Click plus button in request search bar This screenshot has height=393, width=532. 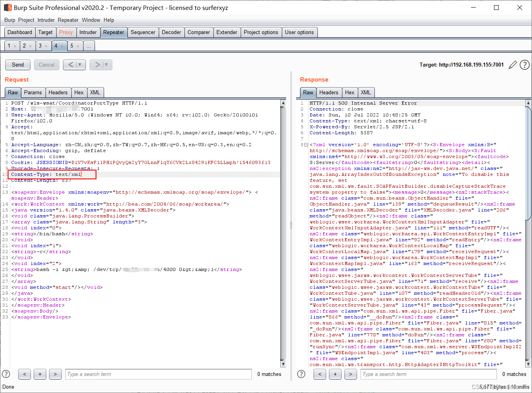coord(40,374)
